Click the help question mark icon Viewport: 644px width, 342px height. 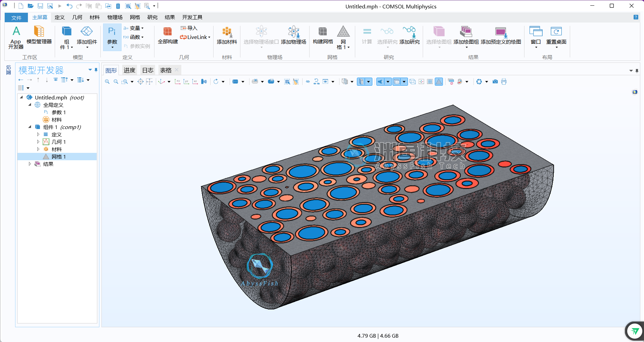[636, 17]
